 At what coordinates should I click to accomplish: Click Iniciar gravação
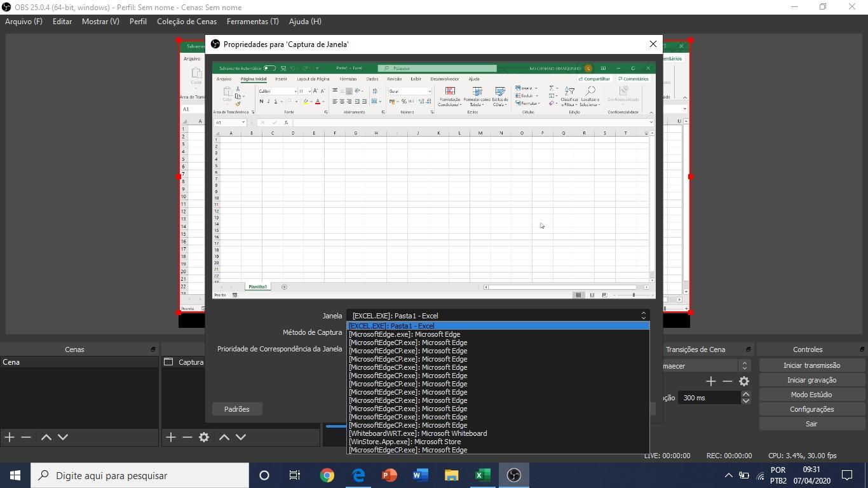(811, 380)
